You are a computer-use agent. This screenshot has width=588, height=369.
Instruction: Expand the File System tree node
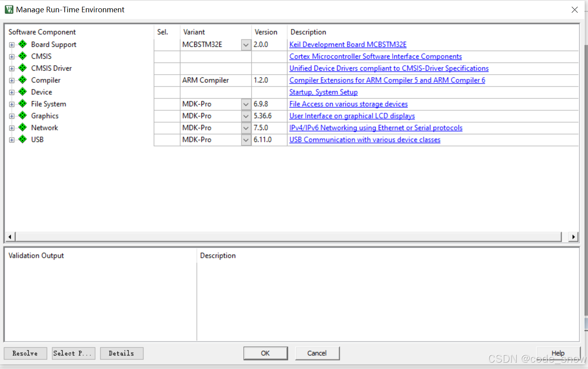click(12, 104)
